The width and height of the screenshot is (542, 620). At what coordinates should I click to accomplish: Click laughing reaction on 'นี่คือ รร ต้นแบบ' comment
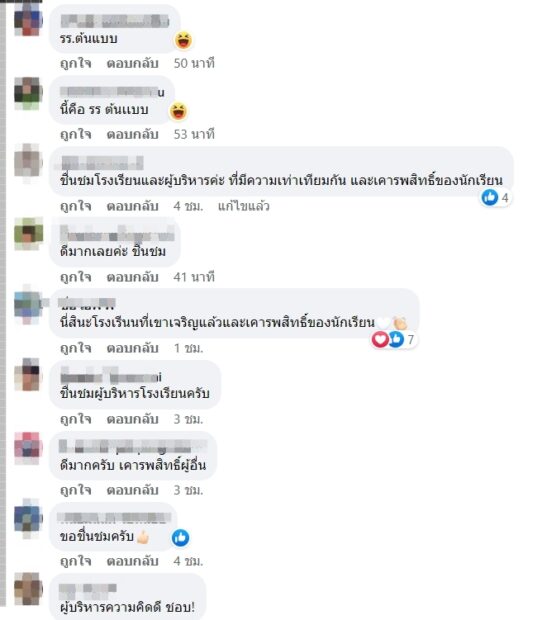(x=178, y=111)
